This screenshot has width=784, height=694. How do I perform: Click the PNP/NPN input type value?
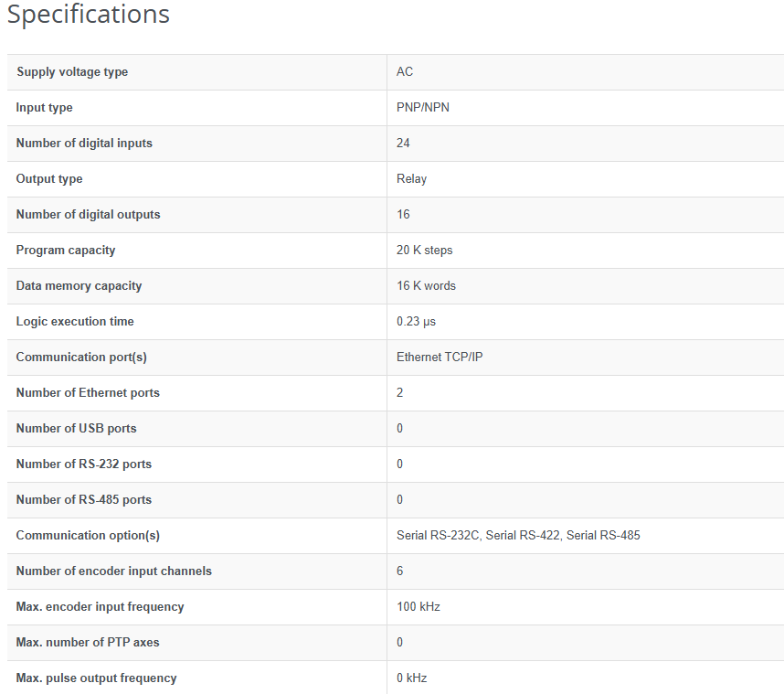[x=423, y=108]
